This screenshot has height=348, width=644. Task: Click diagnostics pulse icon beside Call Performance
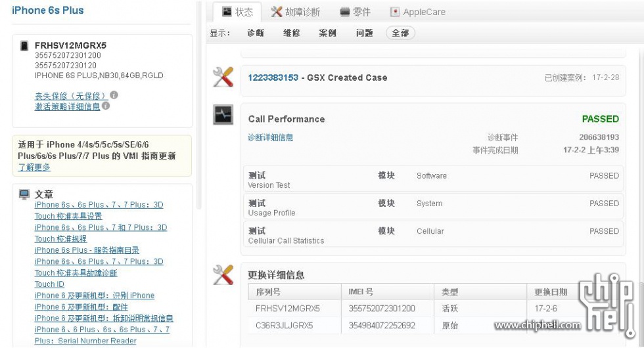point(223,114)
